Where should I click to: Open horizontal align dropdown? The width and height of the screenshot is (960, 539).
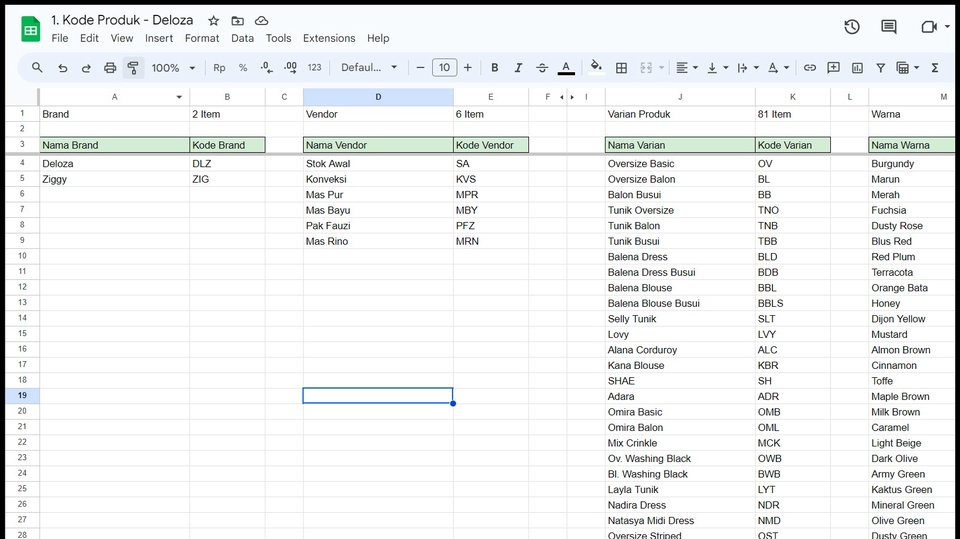[x=686, y=67]
